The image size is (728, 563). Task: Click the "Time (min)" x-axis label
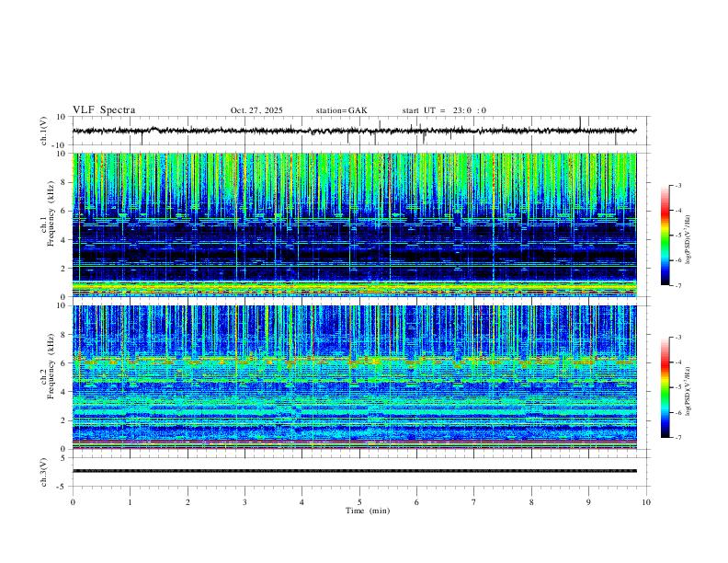click(x=368, y=511)
